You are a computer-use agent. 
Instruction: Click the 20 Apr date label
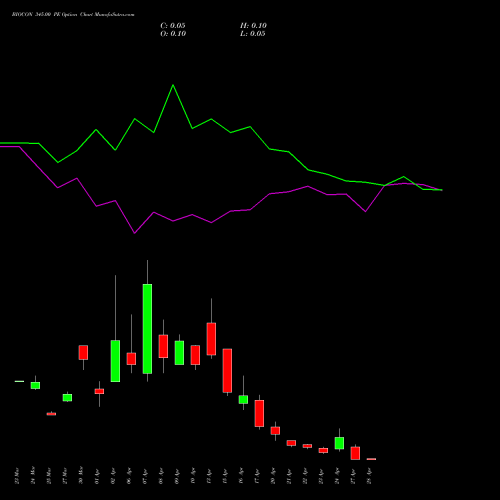(273, 475)
